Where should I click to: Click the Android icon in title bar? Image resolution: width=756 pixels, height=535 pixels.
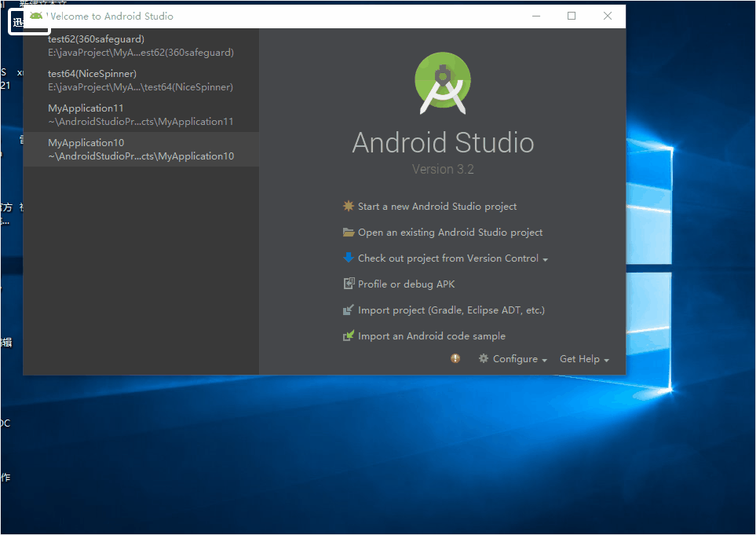36,16
